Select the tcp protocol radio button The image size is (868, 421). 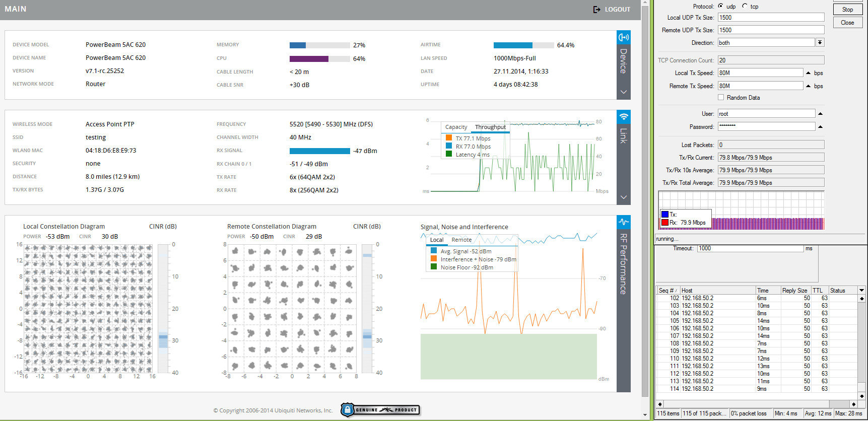pyautogui.click(x=745, y=6)
